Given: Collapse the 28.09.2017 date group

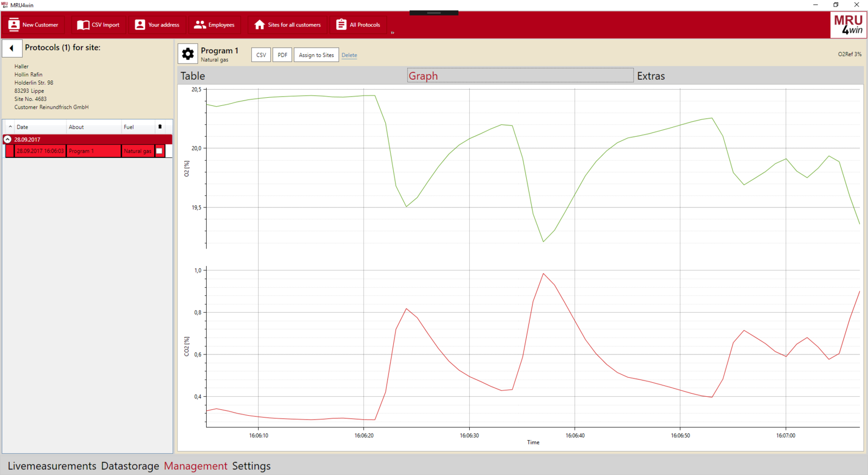Looking at the screenshot, I should tap(8, 140).
